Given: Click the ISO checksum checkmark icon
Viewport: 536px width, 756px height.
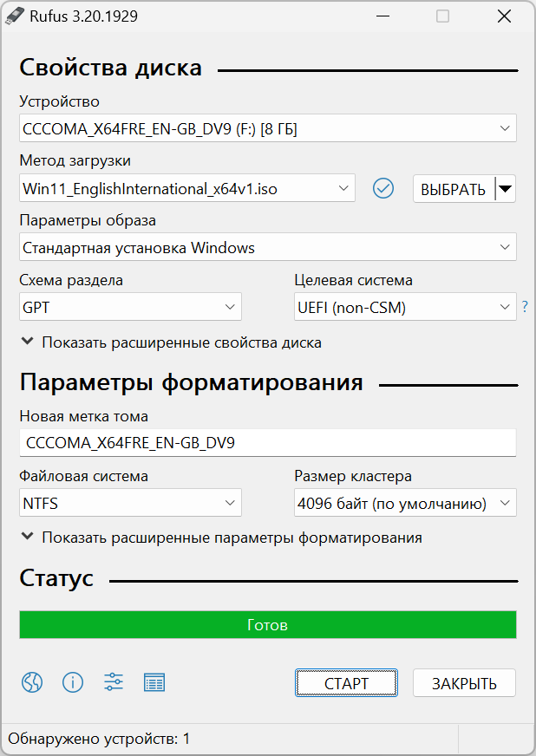Looking at the screenshot, I should tap(383, 188).
